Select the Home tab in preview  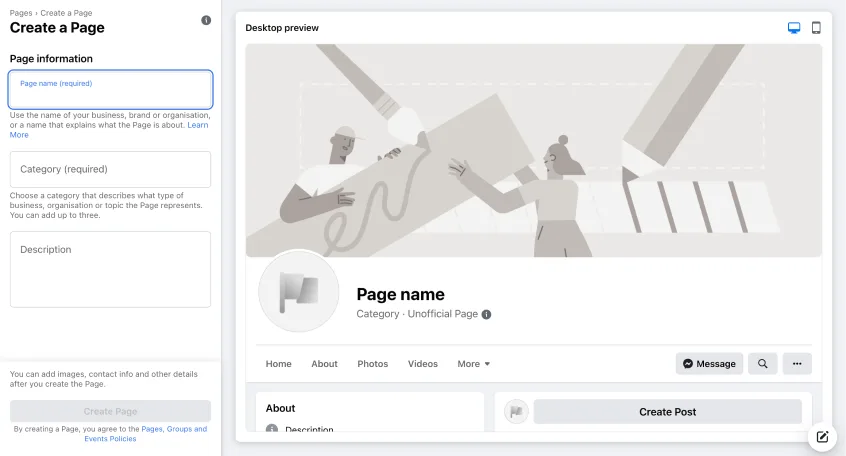pyautogui.click(x=278, y=364)
